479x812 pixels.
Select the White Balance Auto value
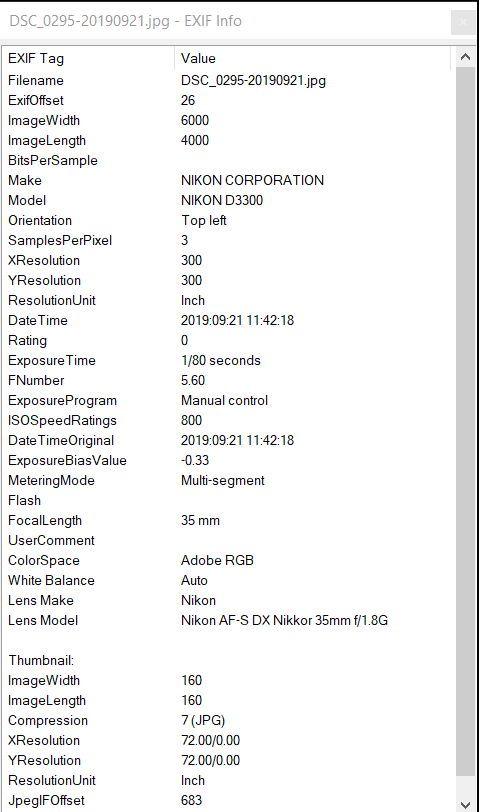point(194,581)
